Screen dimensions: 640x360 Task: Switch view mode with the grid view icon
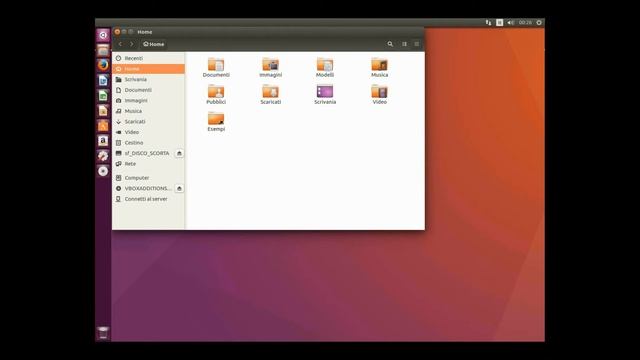coord(404,44)
